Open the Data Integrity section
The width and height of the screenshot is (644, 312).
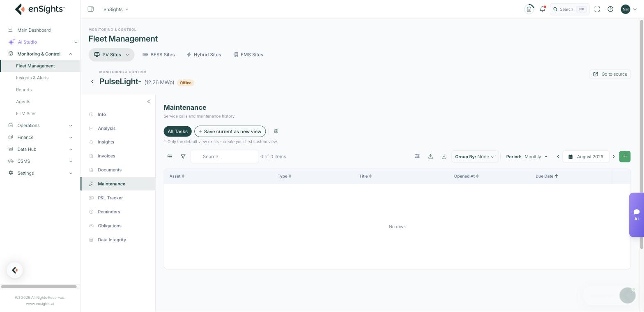click(112, 240)
